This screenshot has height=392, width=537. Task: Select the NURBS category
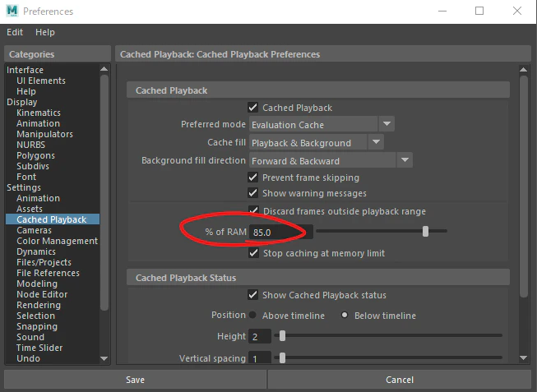pyautogui.click(x=30, y=145)
